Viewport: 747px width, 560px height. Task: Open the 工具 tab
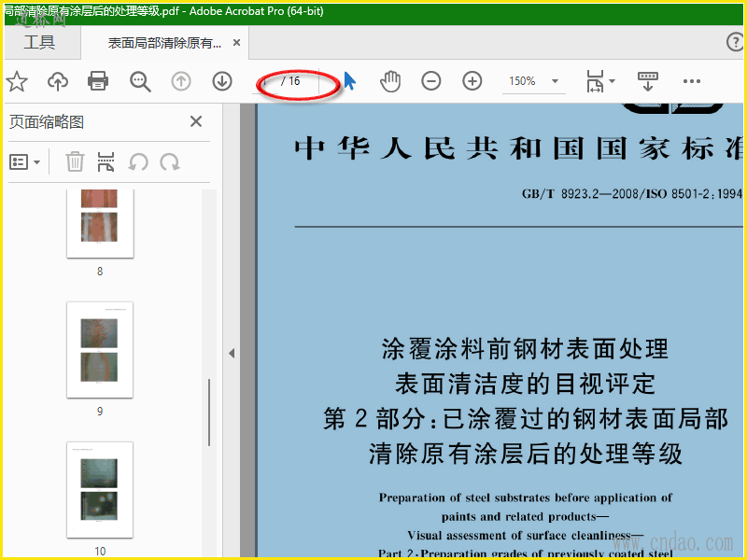(x=39, y=43)
